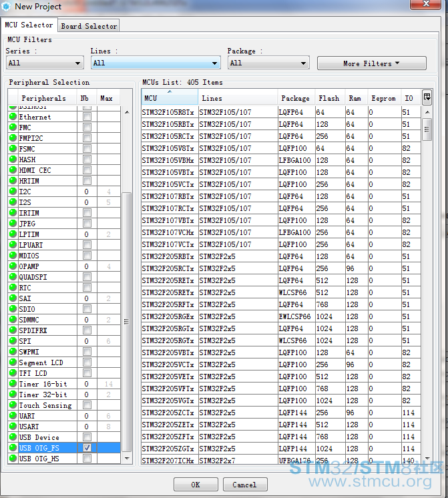Viewport: 448px width, 498px height.
Task: Select the LPUART peripheral row
Action: click(64, 244)
